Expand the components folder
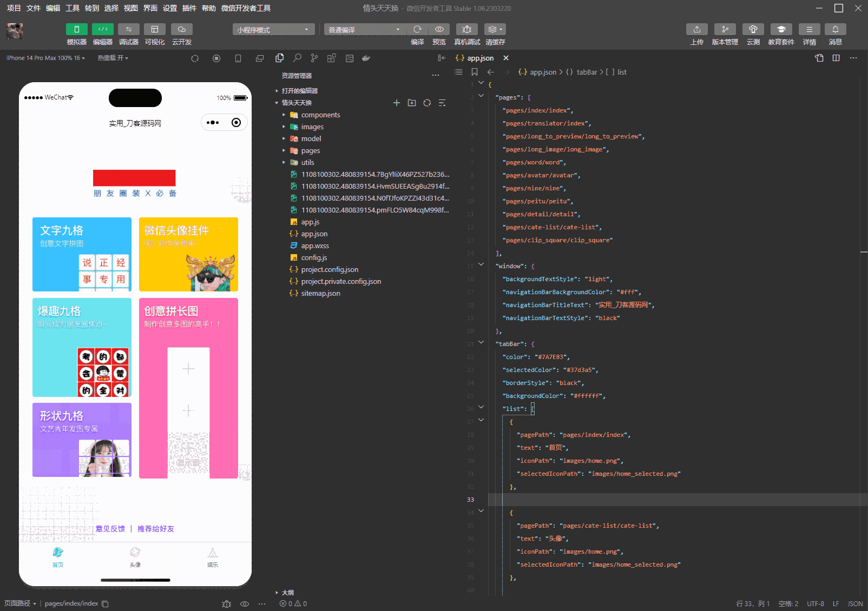 [x=320, y=115]
